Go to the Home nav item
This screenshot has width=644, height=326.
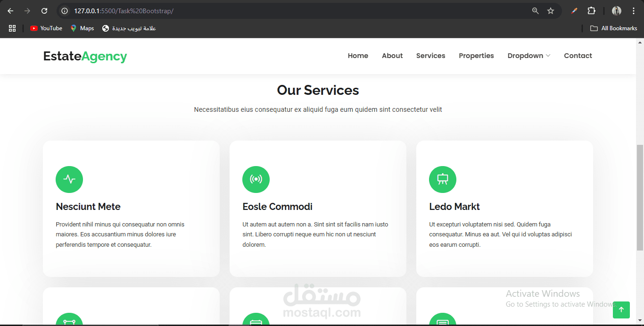pos(358,56)
